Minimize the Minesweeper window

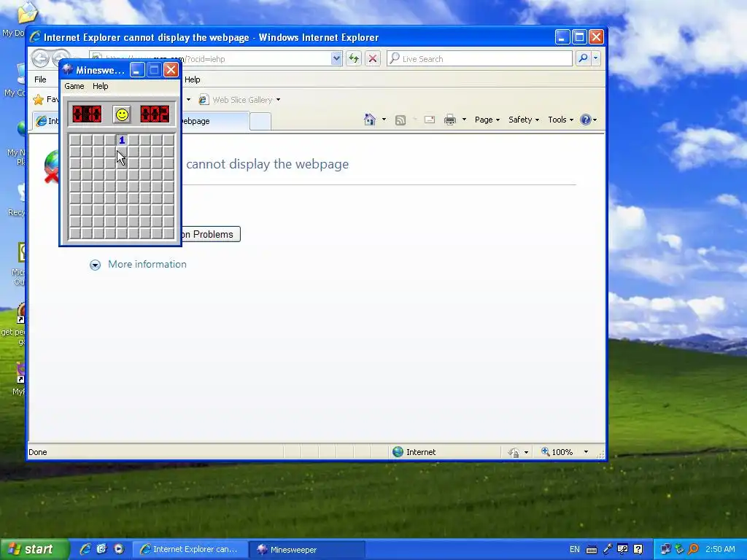[137, 70]
